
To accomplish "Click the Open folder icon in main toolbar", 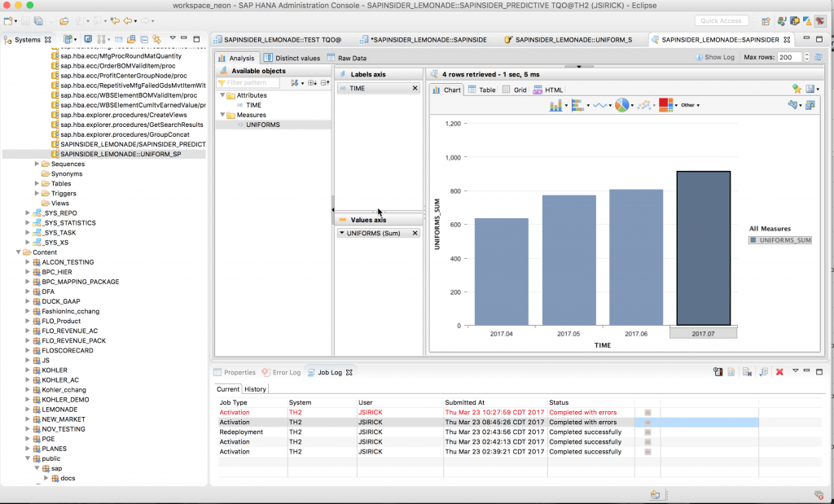I will tap(64, 20).
